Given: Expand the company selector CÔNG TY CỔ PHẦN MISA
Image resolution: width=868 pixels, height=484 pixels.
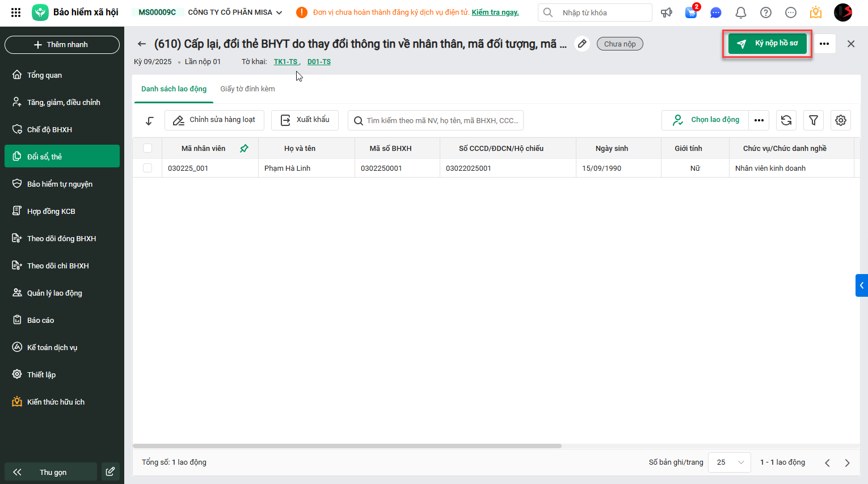Looking at the screenshot, I should [x=235, y=12].
